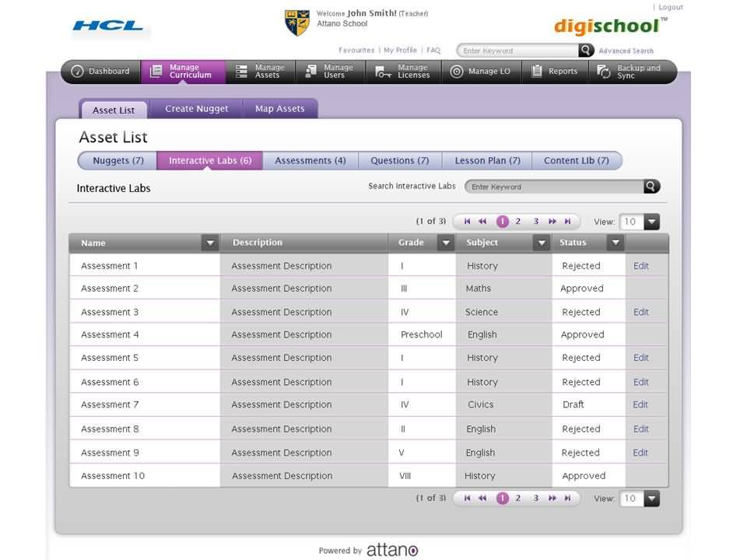This screenshot has height=560, width=747.
Task: Open Manage Licenses with the key icon
Action: [402, 72]
